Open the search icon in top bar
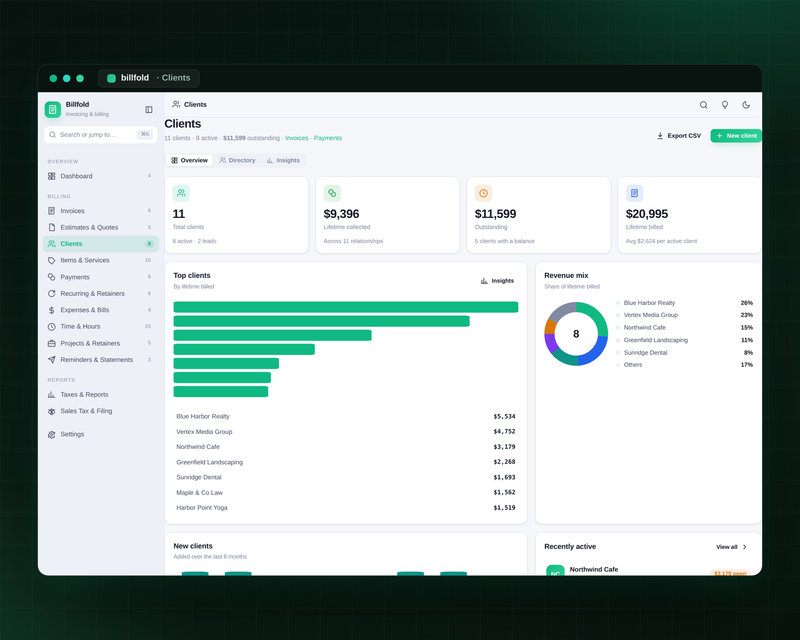Image resolution: width=800 pixels, height=640 pixels. click(x=703, y=105)
